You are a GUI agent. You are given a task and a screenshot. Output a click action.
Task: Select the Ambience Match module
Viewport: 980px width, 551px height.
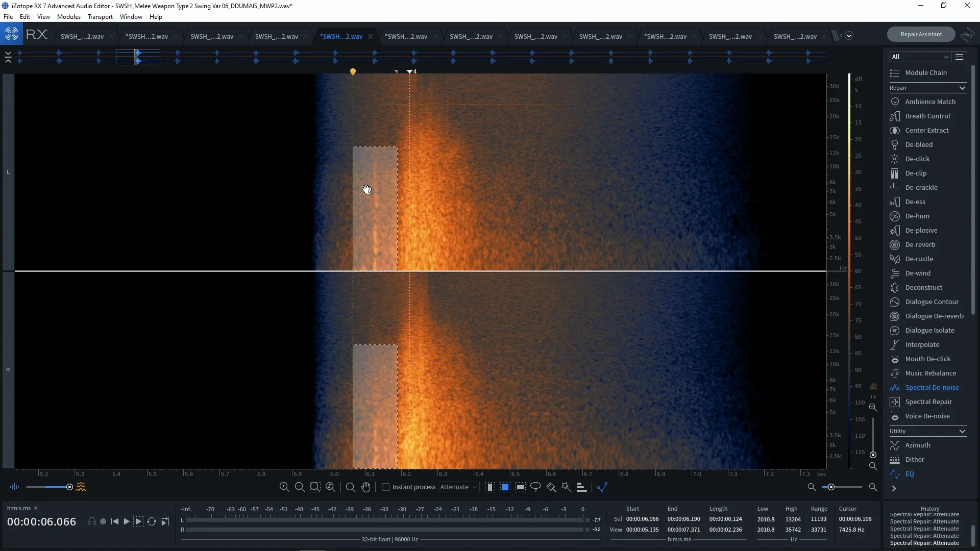point(929,102)
